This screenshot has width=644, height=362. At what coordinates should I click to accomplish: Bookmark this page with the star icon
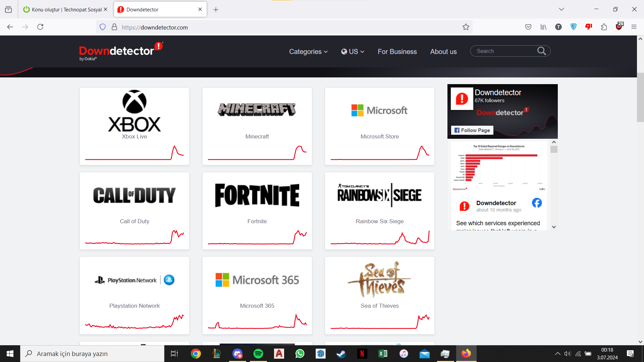(466, 27)
